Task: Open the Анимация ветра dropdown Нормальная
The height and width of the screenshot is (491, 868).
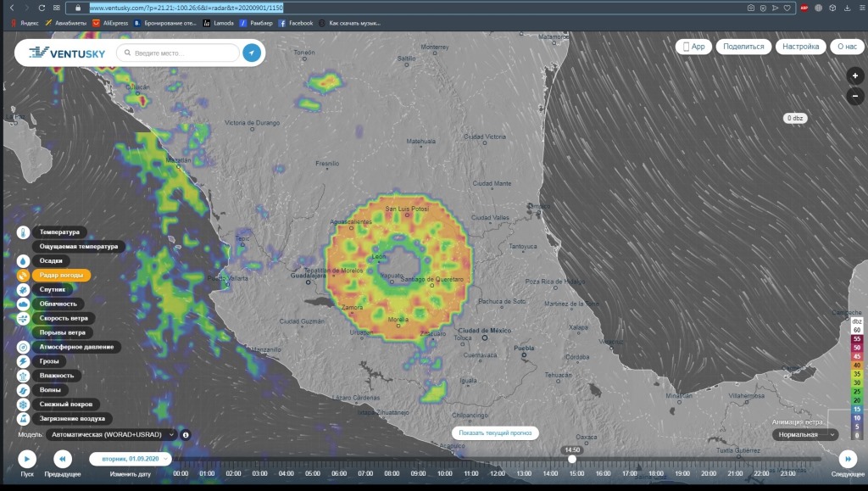Action: pyautogui.click(x=805, y=435)
